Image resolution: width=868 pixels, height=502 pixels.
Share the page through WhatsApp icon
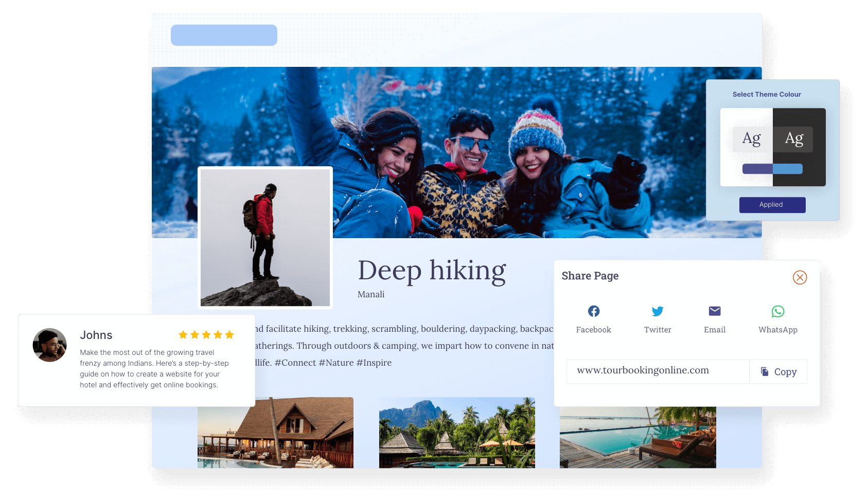pos(777,311)
